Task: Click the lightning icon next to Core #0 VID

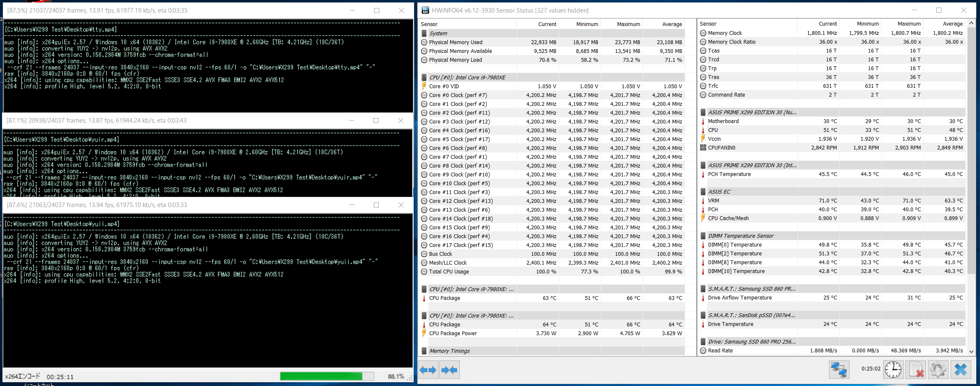Action: [x=424, y=86]
